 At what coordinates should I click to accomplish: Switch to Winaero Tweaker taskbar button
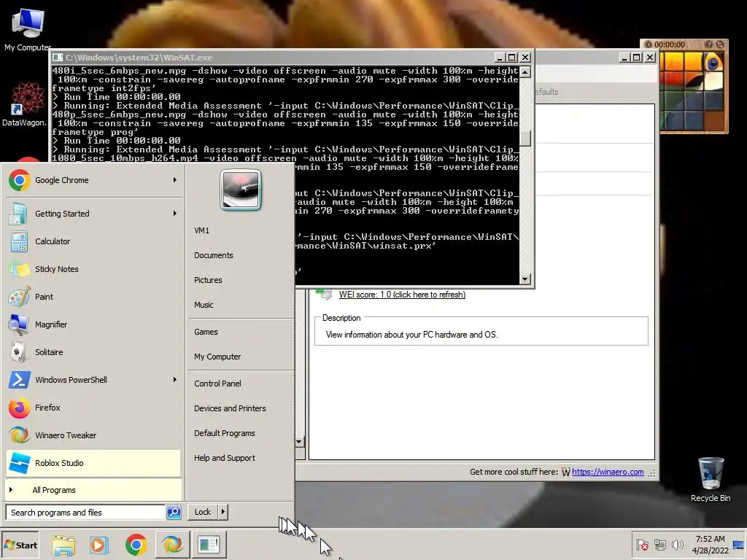pos(172,545)
